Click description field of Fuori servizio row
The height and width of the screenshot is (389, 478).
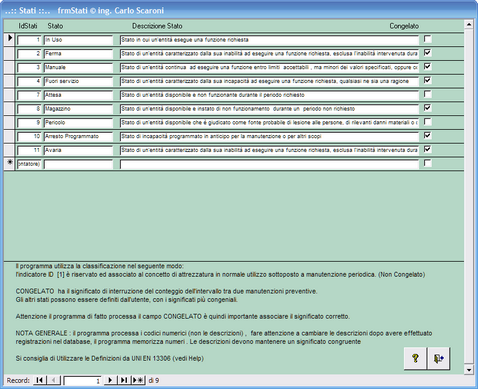(x=269, y=81)
